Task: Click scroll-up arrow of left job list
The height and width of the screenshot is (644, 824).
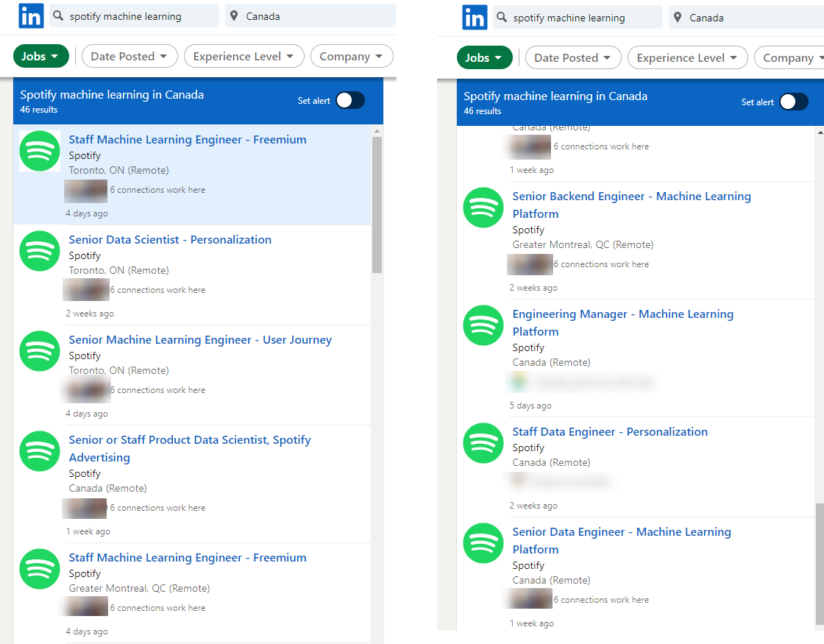Action: tap(377, 130)
